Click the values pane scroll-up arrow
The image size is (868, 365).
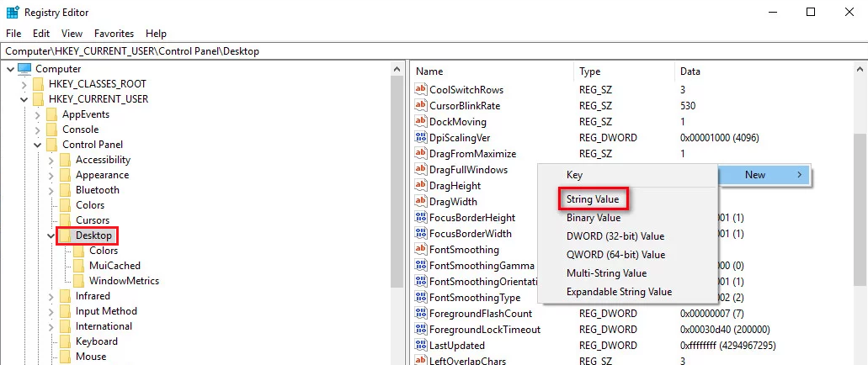point(860,69)
